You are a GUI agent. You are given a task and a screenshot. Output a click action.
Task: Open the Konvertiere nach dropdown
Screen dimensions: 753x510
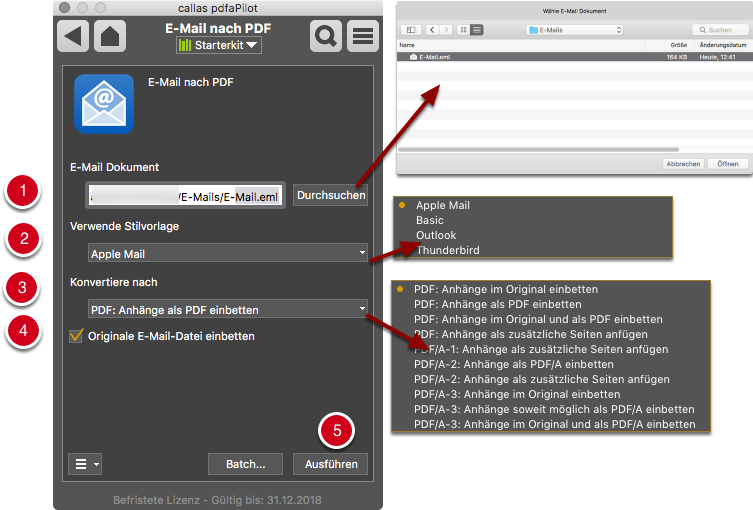[x=228, y=309]
